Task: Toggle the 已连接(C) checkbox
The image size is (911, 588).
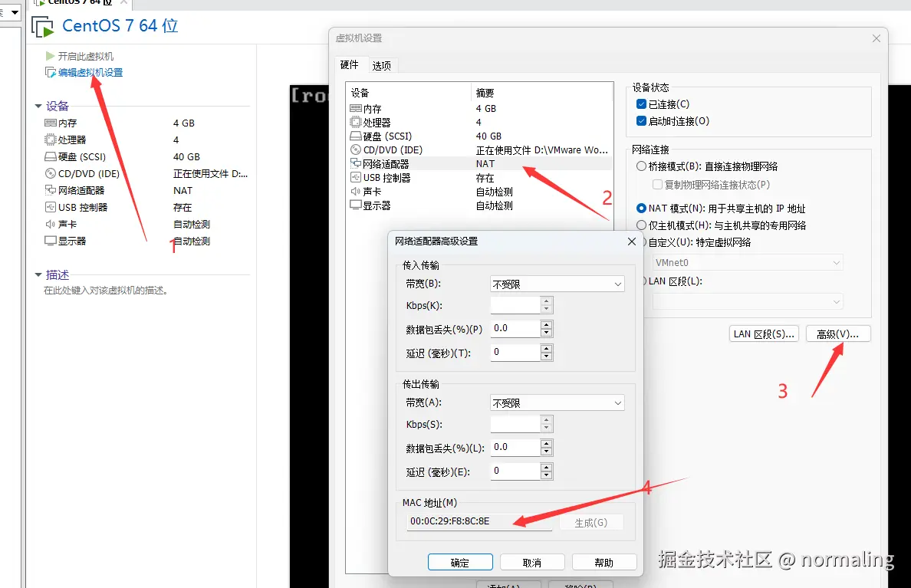Action: click(x=641, y=104)
